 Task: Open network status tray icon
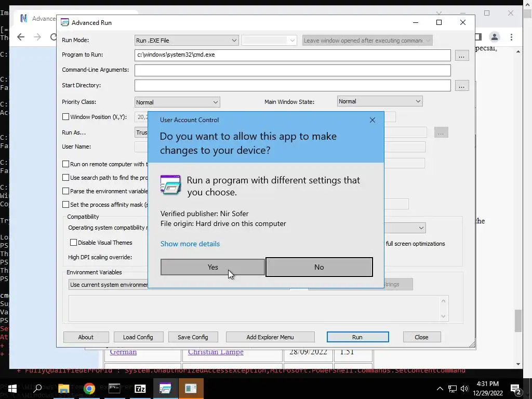(453, 389)
